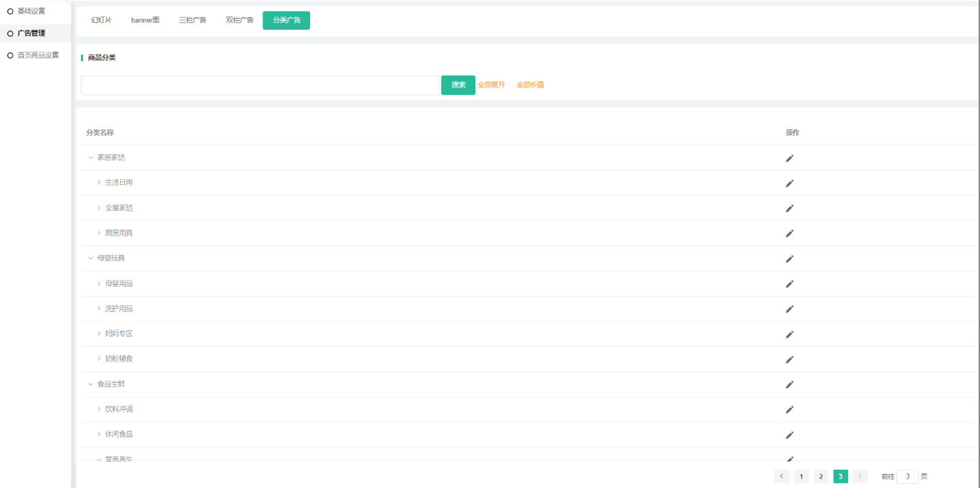
Task: Click edit icon for 奶粉辅食 row
Action: click(790, 360)
